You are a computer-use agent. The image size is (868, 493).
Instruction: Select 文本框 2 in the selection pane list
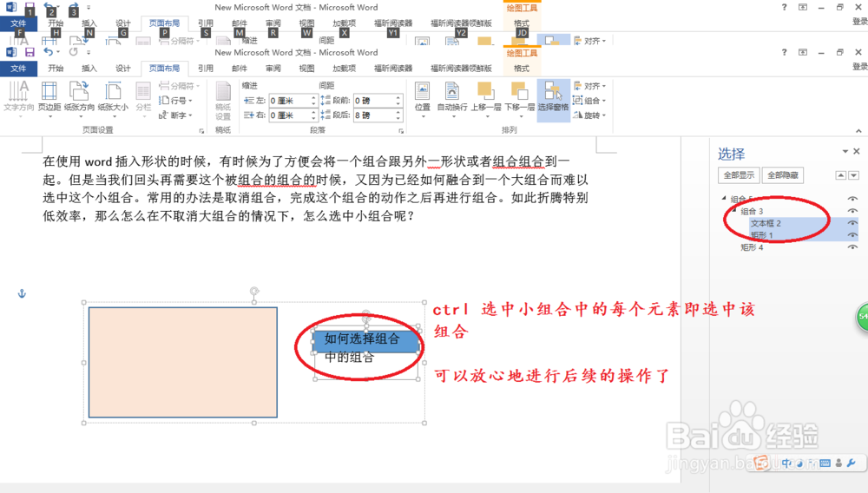[x=766, y=223]
